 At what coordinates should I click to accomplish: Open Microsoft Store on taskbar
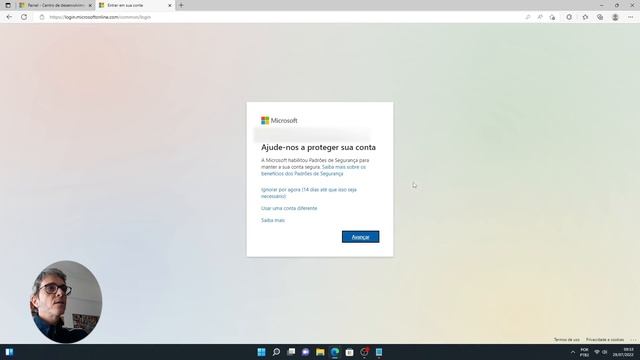(350, 352)
